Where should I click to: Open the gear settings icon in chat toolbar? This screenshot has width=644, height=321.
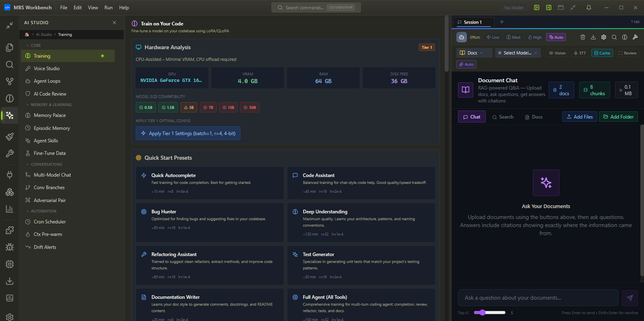coord(604,37)
